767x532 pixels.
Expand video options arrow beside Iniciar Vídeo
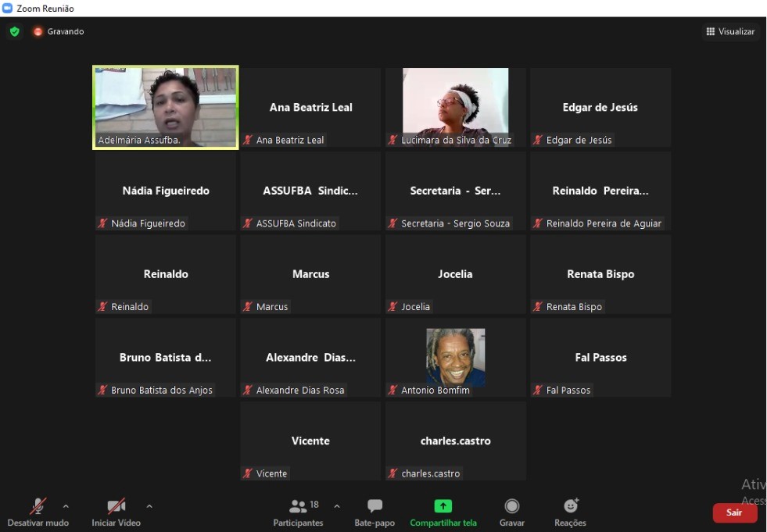[149, 506]
